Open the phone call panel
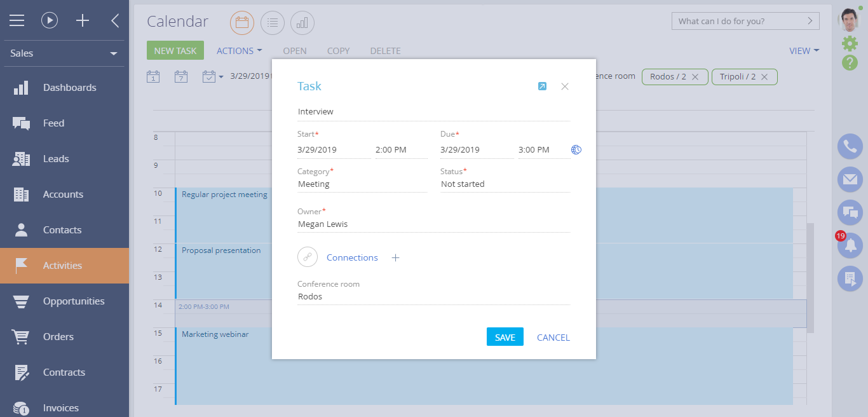Screen dimensions: 868x417 [850, 147]
